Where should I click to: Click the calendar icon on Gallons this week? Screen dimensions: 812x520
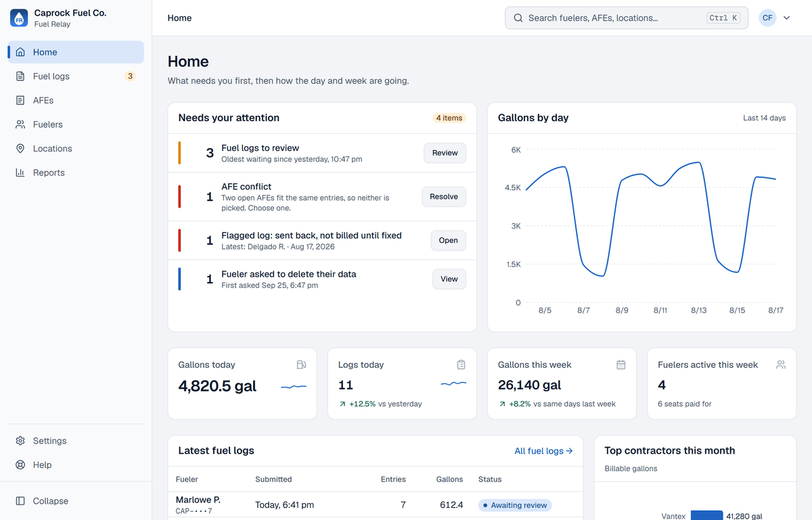(x=621, y=364)
